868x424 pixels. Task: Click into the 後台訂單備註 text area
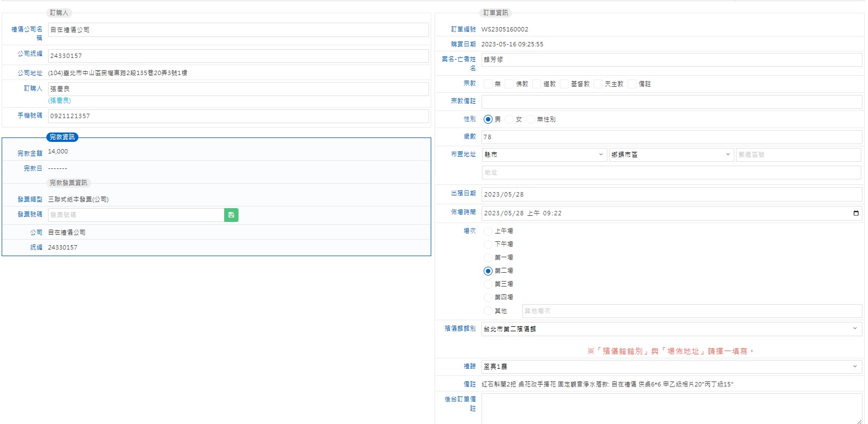pos(671,409)
